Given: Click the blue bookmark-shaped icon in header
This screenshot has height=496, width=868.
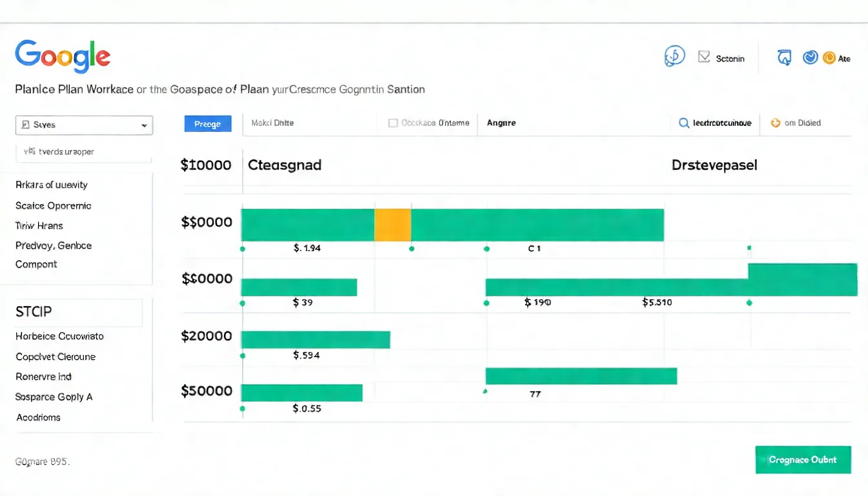Looking at the screenshot, I should tap(784, 58).
